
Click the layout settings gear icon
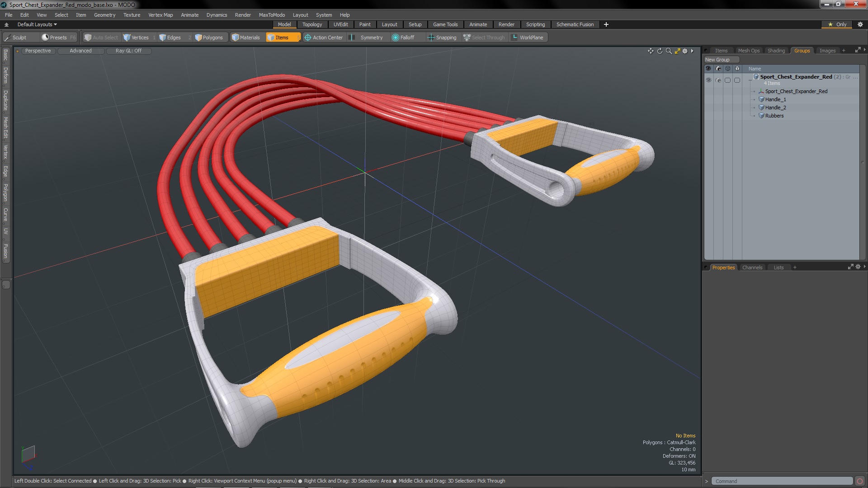point(860,24)
